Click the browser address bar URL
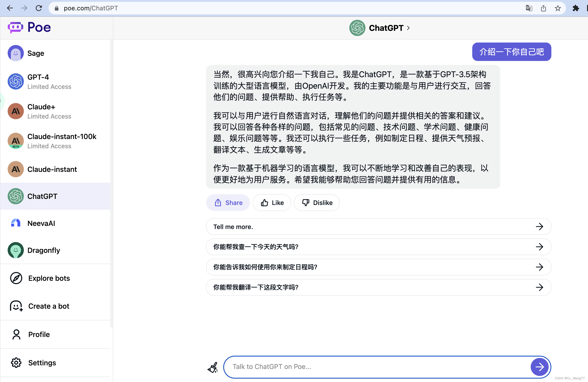 coord(91,8)
